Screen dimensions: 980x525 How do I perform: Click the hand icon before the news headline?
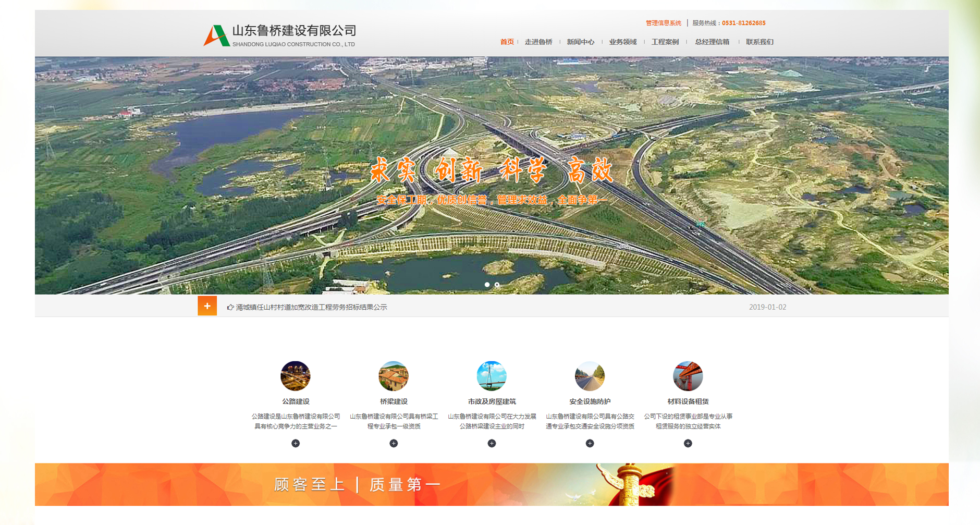[x=230, y=307]
